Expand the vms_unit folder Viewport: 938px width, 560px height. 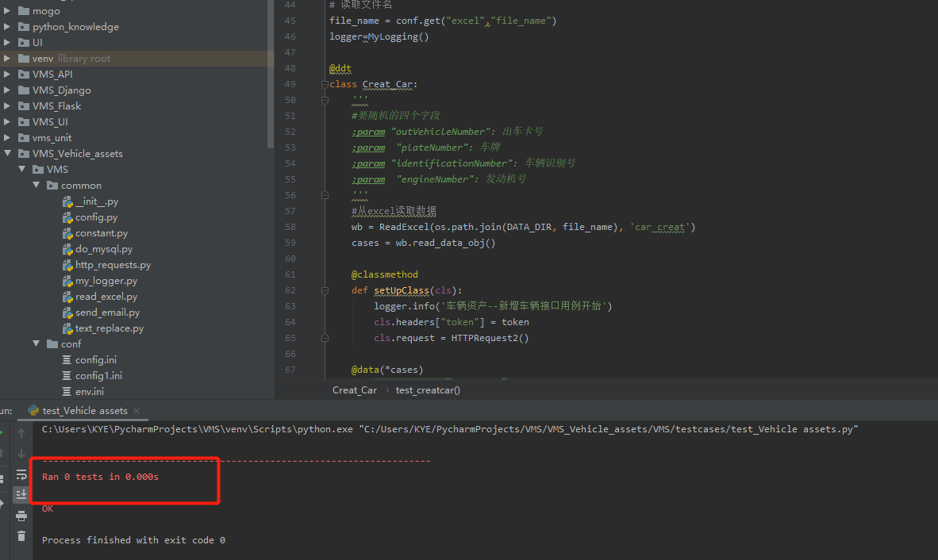click(7, 137)
